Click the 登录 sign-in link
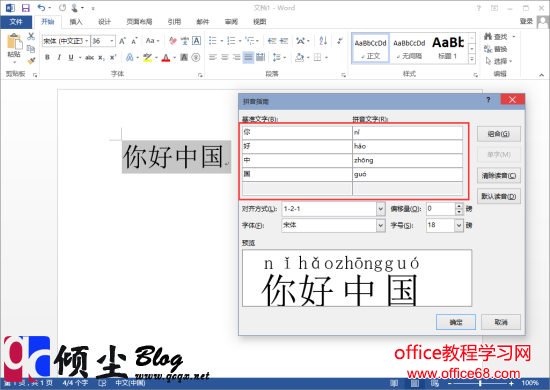 coord(526,22)
